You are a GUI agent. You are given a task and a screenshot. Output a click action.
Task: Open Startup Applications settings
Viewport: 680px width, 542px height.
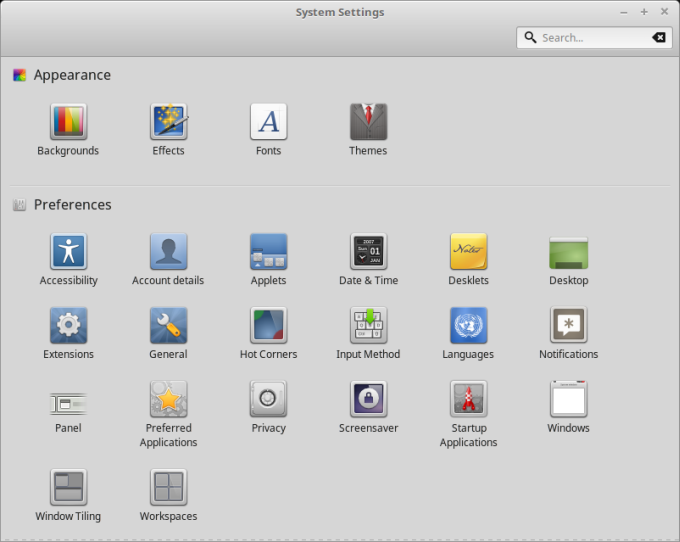468,400
